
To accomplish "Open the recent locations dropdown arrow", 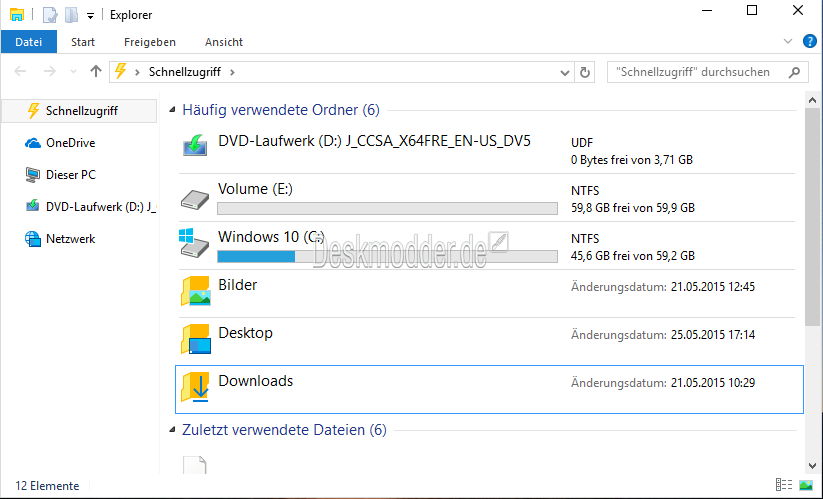I will [73, 72].
